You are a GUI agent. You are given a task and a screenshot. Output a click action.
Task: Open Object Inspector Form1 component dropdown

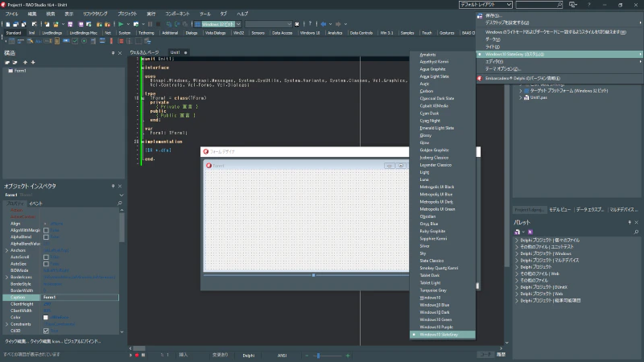[122, 195]
